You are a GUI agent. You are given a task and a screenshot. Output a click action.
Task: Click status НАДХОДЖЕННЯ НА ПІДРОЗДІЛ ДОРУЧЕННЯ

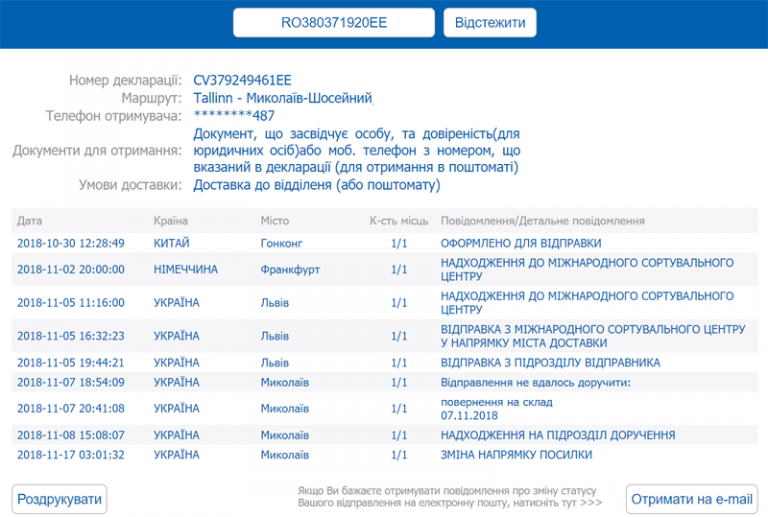558,435
